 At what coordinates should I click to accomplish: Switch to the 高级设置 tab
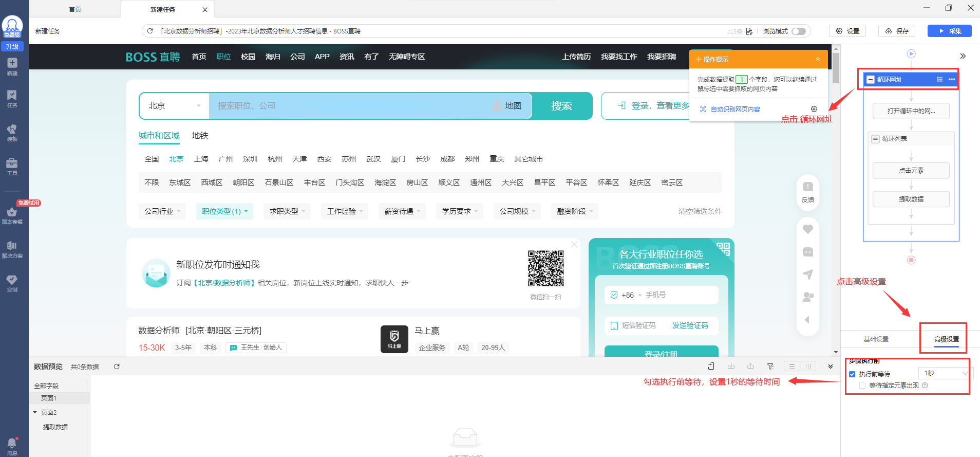(947, 339)
